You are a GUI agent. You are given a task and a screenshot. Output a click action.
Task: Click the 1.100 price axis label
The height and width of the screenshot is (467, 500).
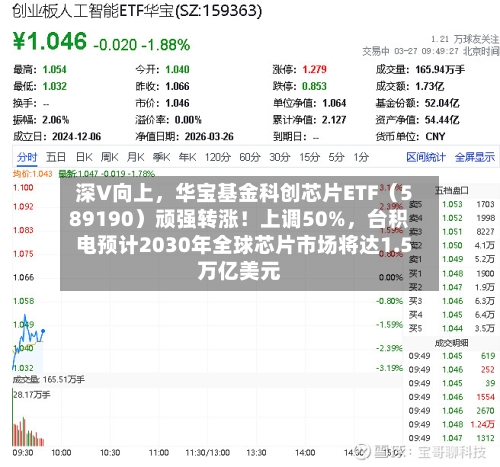coord(23,187)
